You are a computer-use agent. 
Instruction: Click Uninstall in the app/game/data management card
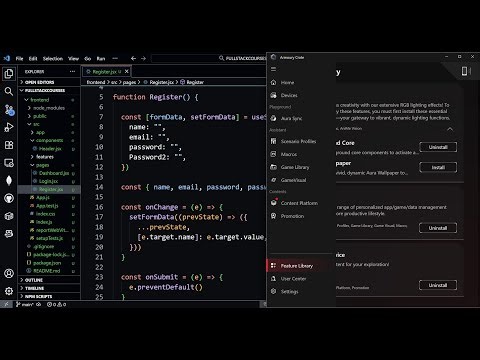coord(438,228)
